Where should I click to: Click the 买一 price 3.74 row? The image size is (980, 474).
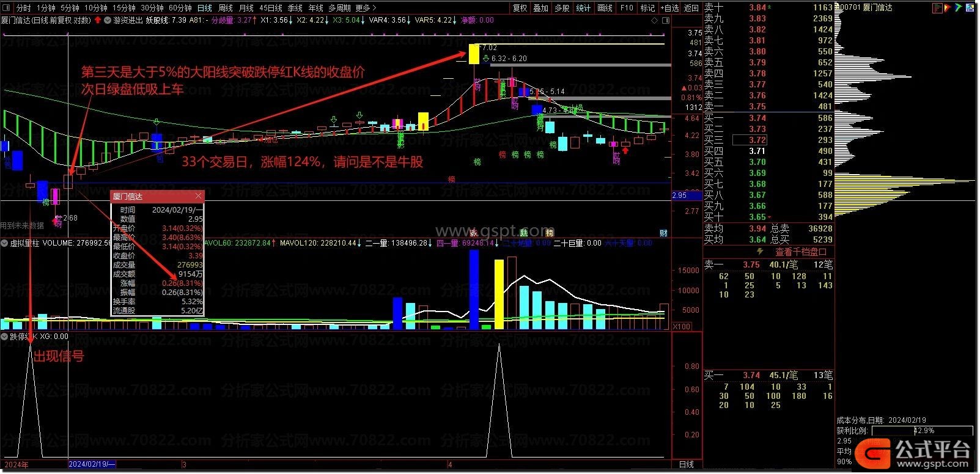click(768, 118)
